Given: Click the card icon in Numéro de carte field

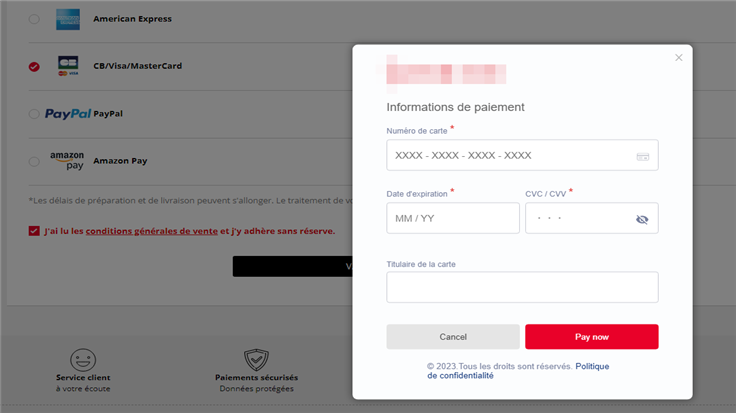Looking at the screenshot, I should 642,156.
